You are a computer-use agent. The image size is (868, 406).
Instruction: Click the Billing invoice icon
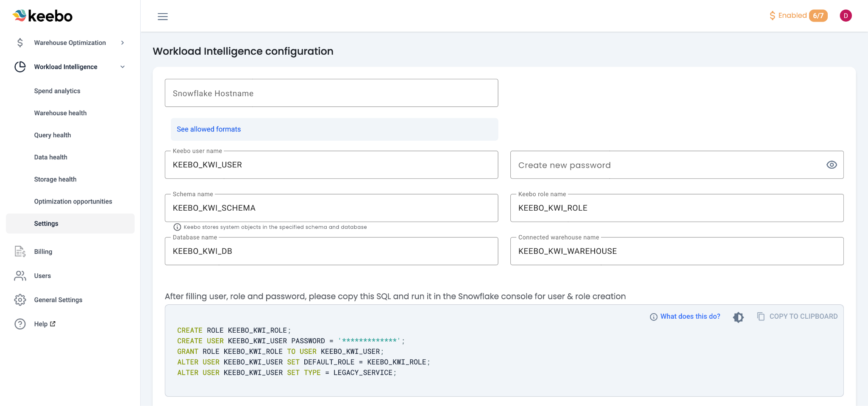click(20, 252)
